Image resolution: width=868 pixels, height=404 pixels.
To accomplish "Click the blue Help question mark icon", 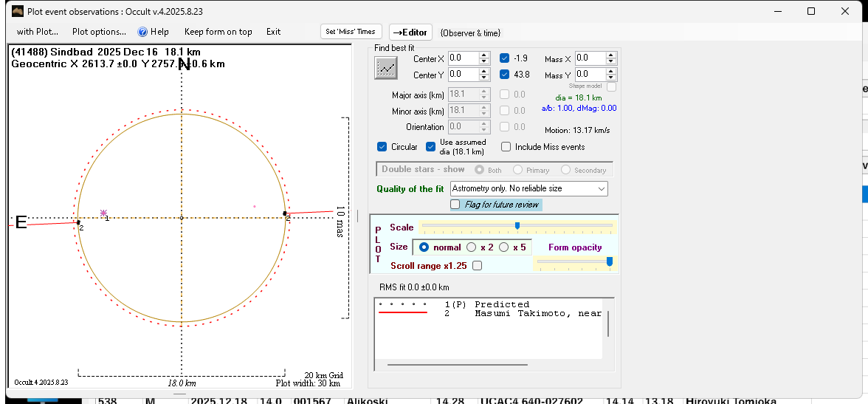I will click(x=143, y=32).
